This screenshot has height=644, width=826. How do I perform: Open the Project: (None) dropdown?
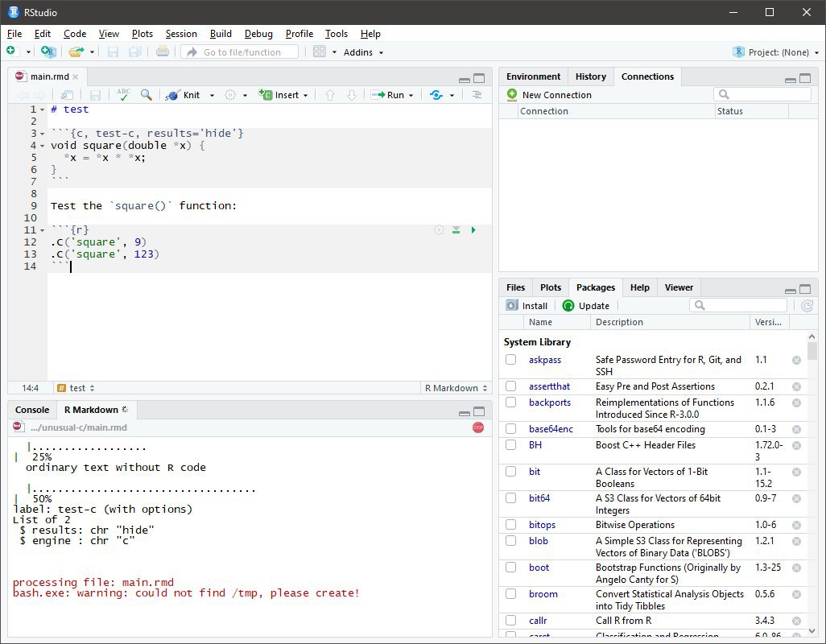[776, 52]
